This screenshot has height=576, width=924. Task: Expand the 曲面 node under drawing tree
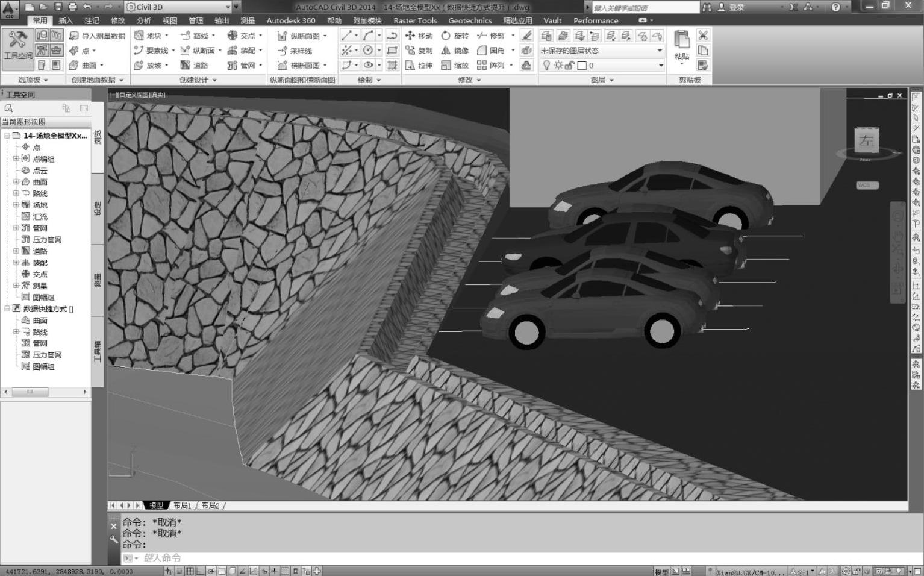pos(16,181)
